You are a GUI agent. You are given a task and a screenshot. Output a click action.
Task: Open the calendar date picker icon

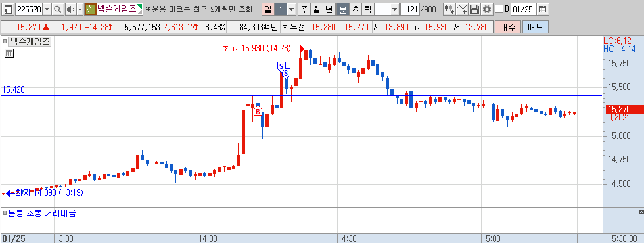click(543, 9)
